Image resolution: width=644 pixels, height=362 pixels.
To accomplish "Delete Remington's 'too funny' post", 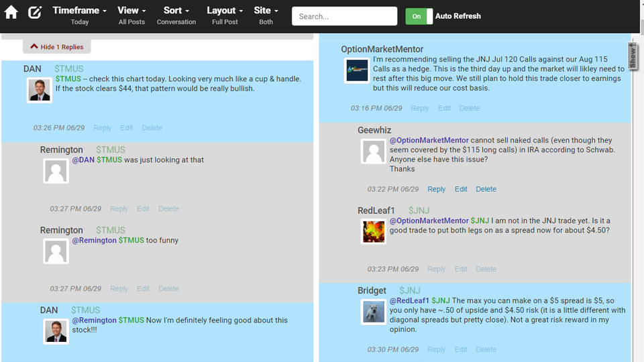I will tap(168, 288).
